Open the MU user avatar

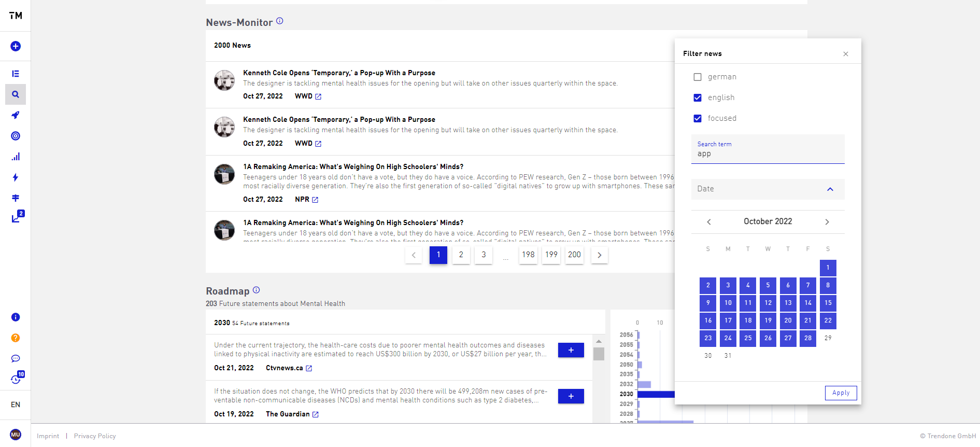(x=16, y=435)
